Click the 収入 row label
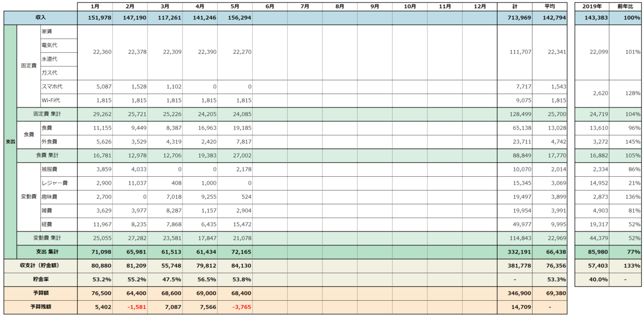 click(40, 18)
